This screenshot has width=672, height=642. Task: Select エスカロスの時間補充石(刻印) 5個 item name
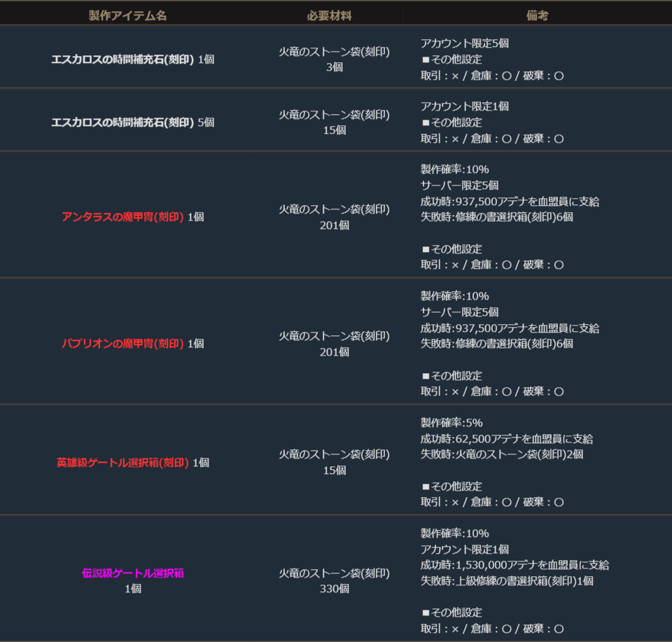pyautogui.click(x=132, y=123)
